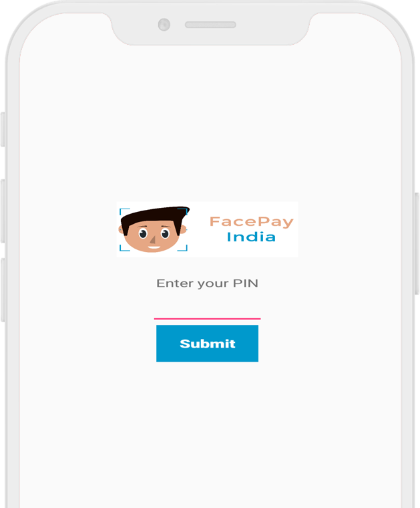This screenshot has height=508, width=420.
Task: Click the mute switch on phone's left edge
Action: pos(3,130)
